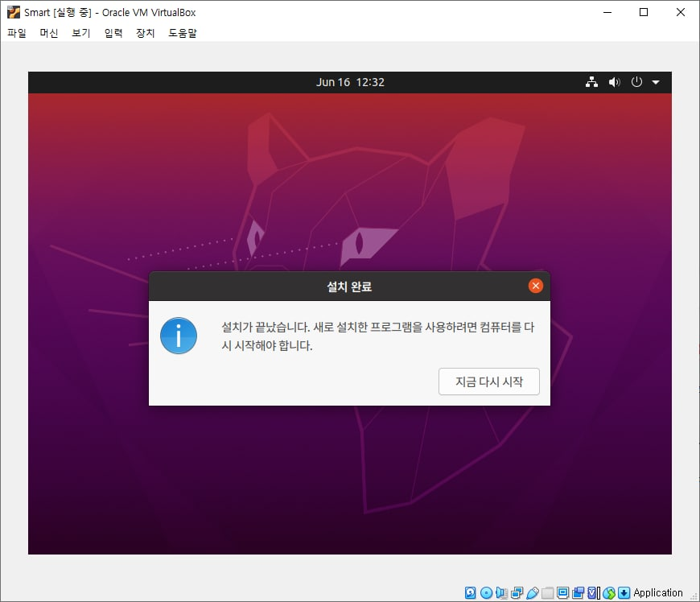Click the 설치 완료 dialog title
Image resolution: width=700 pixels, height=602 pixels.
[x=349, y=287]
